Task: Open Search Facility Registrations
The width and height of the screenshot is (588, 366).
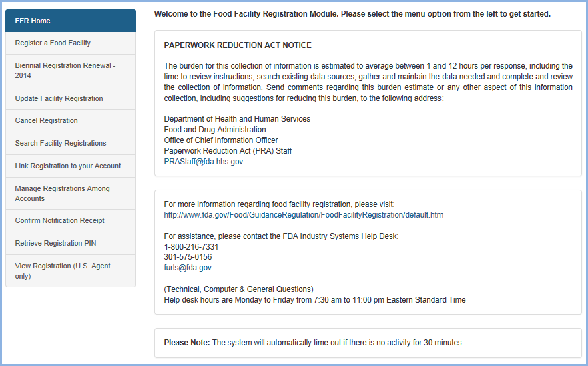Action: (60, 143)
